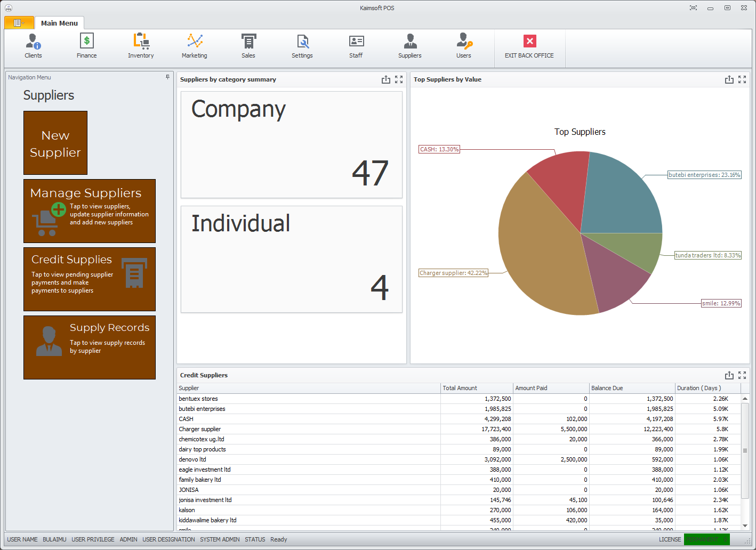Pin the Navigation Menu panel
Image resolution: width=756 pixels, height=550 pixels.
click(x=167, y=77)
